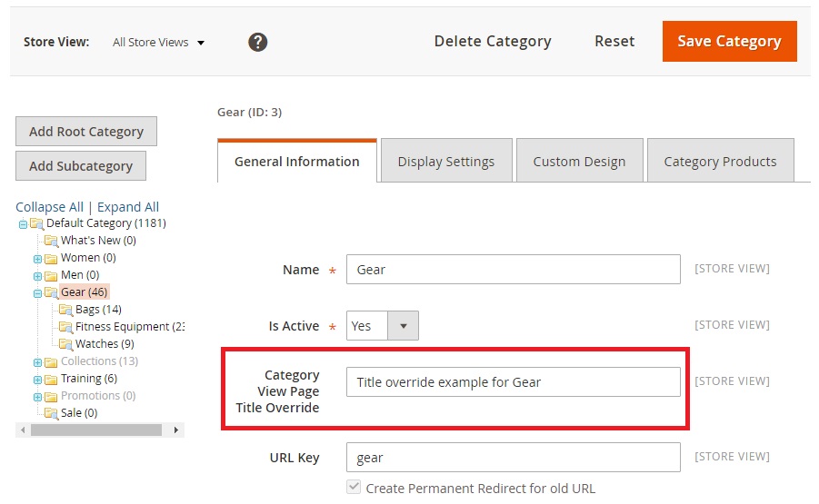Click the Bags category folder icon
819x504 pixels.
pos(65,310)
